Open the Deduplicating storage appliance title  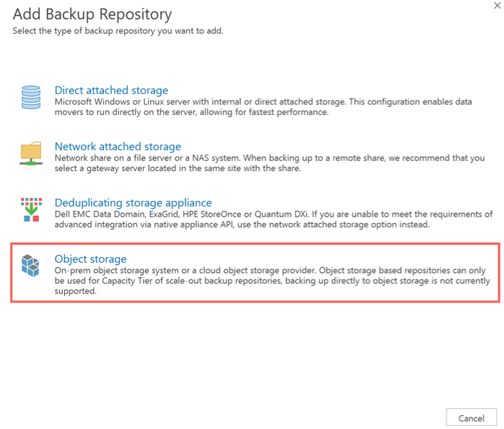(133, 203)
